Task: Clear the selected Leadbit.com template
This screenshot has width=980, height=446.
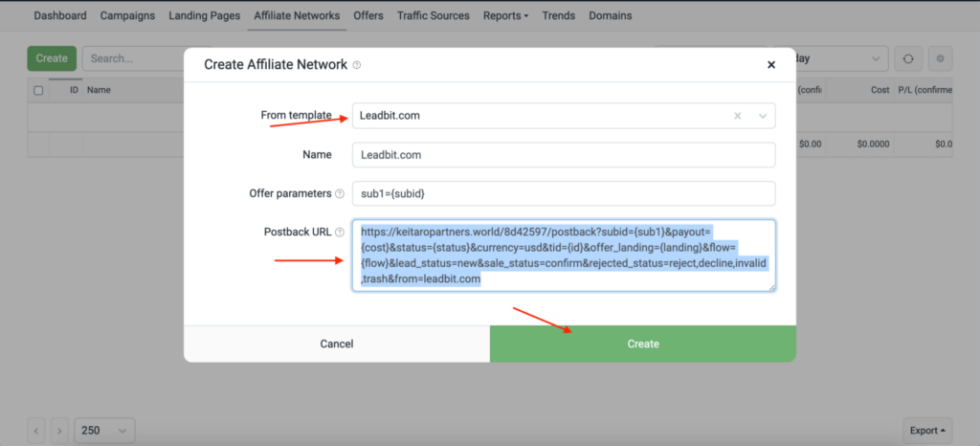Action: (738, 116)
